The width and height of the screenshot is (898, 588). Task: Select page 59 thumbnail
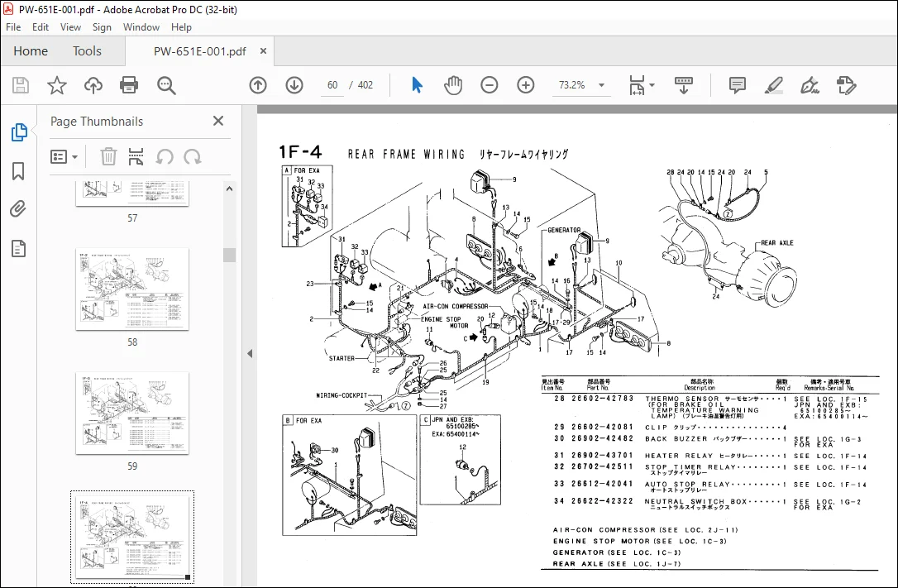pyautogui.click(x=132, y=413)
